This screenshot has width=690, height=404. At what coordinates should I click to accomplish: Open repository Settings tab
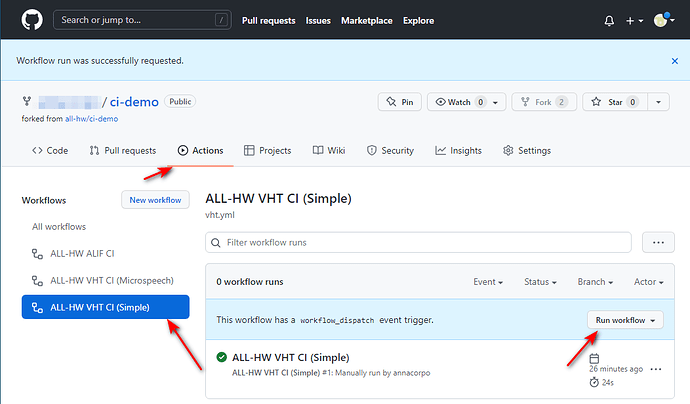(x=526, y=151)
